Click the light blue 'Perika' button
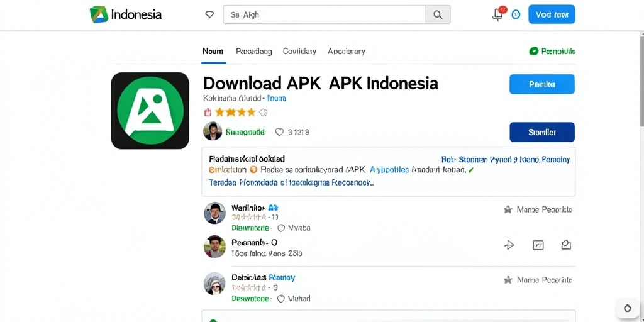The height and width of the screenshot is (322, 644). tap(541, 84)
